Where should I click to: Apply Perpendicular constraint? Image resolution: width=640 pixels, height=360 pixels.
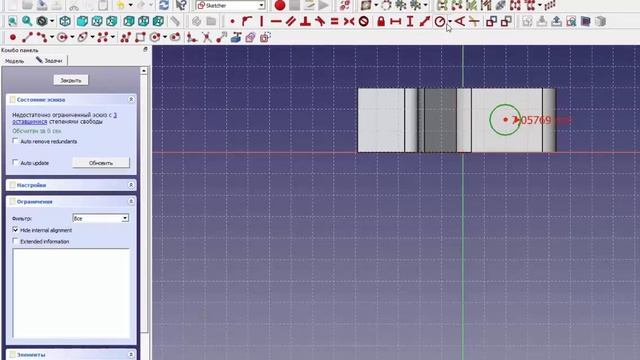click(305, 21)
